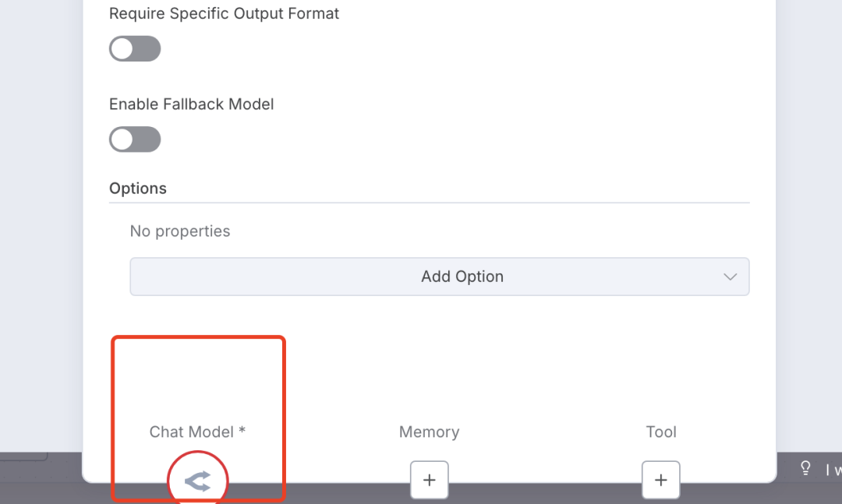Click the Chat Model connection arrow icon
The image size is (842, 504).
198,482
